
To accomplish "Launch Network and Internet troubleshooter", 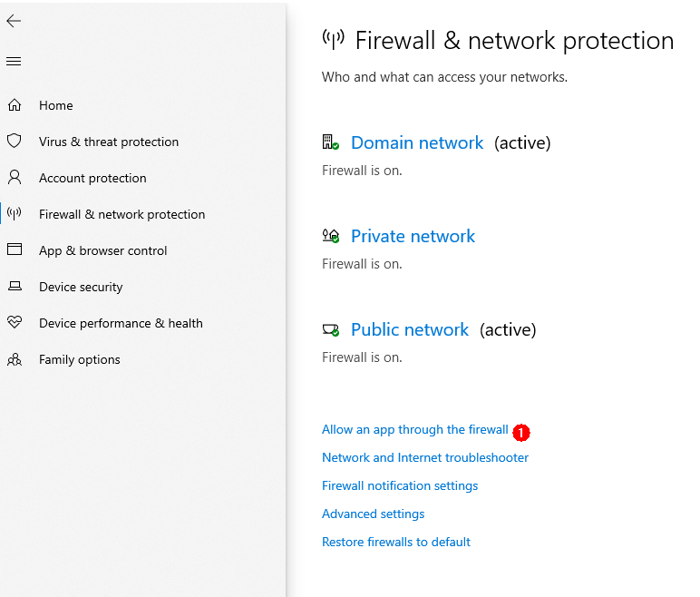I will (425, 457).
